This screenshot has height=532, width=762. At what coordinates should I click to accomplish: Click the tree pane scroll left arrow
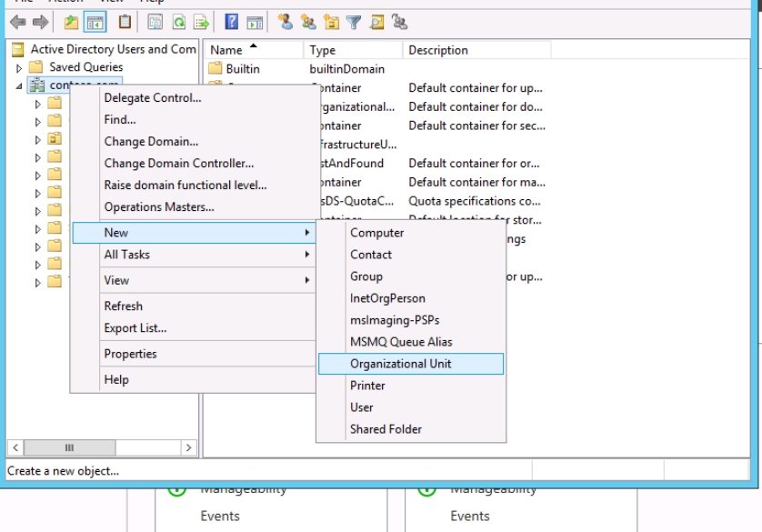pyautogui.click(x=15, y=447)
